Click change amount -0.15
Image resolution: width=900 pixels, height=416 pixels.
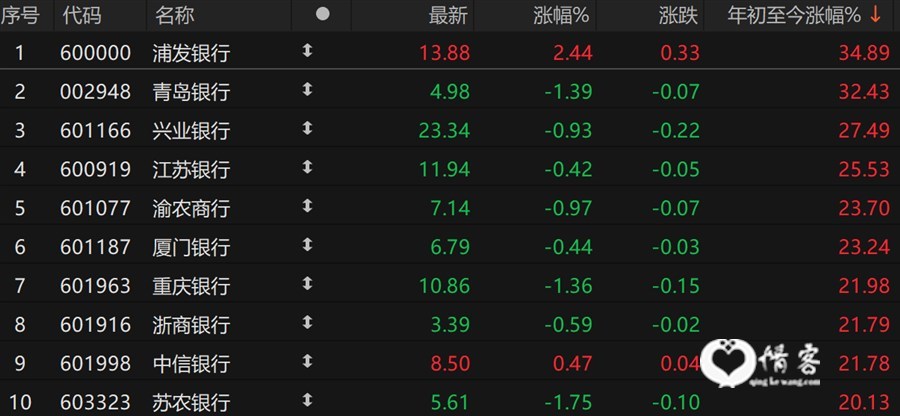[676, 286]
